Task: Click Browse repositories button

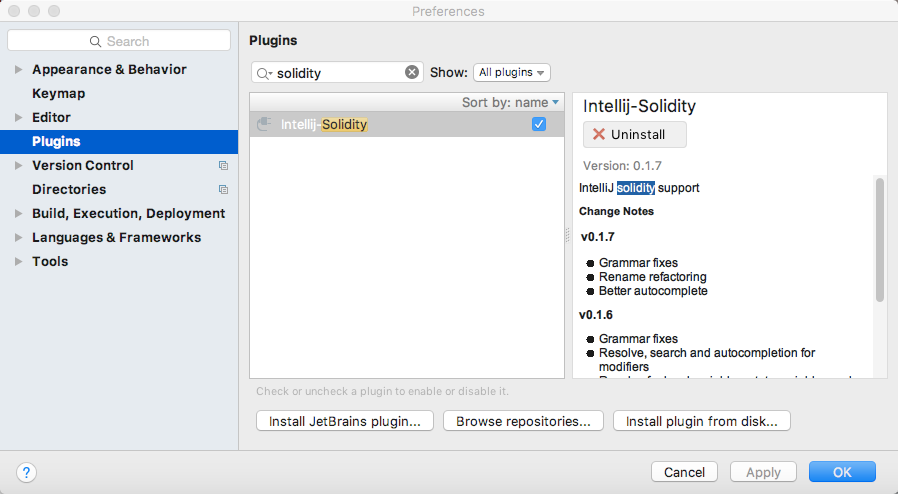Action: (523, 421)
